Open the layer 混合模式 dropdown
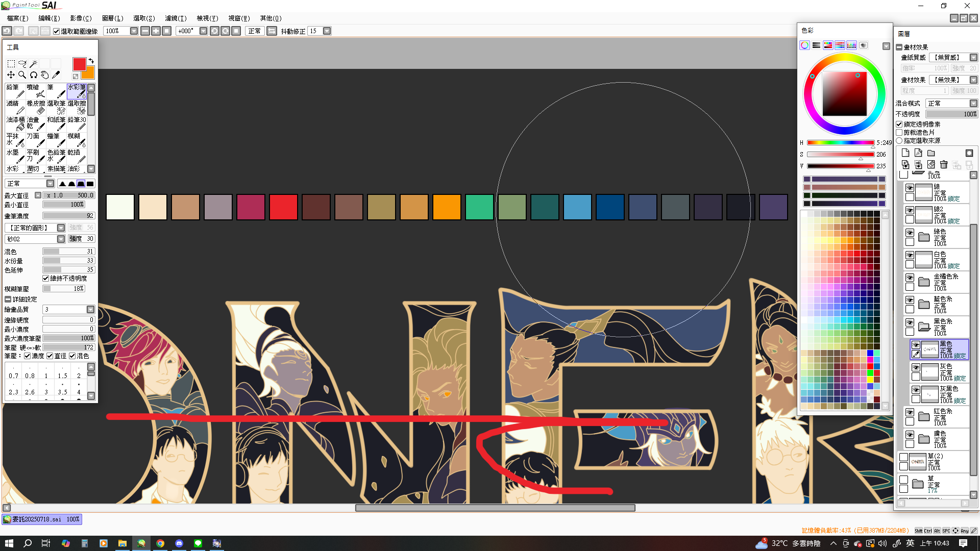Image resolution: width=980 pixels, height=551 pixels. [x=973, y=104]
